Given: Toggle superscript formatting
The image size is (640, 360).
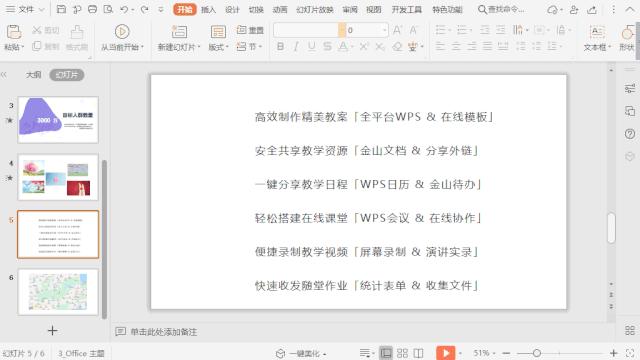Looking at the screenshot, I should 363,47.
